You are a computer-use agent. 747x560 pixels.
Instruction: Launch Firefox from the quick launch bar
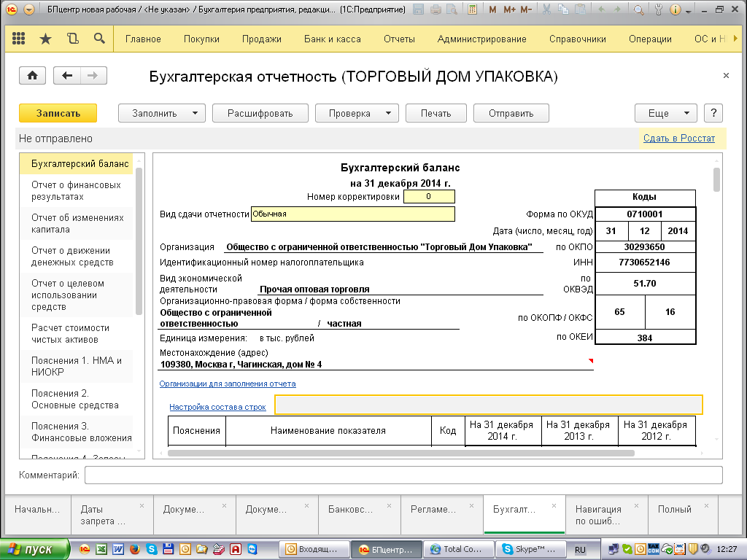coord(134,549)
